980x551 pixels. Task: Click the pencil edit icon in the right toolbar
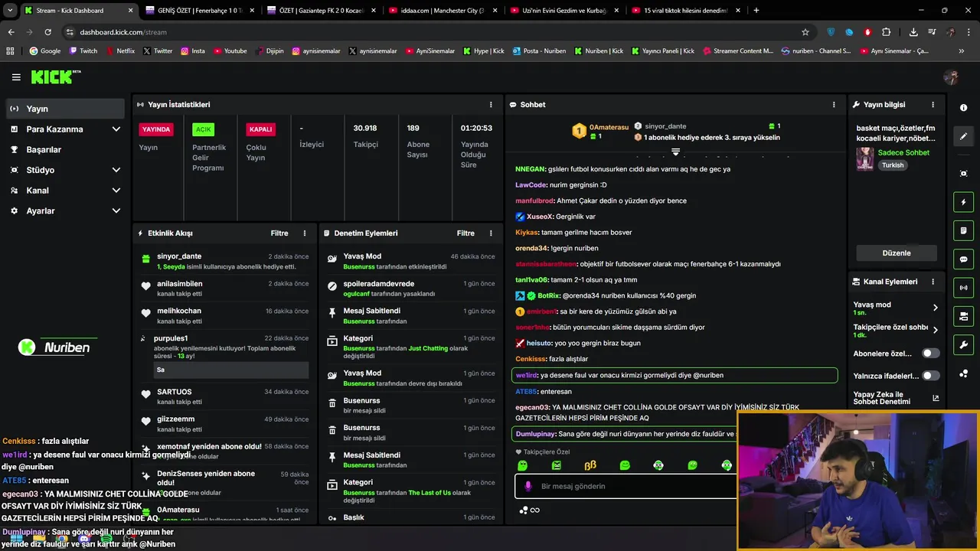(x=963, y=136)
